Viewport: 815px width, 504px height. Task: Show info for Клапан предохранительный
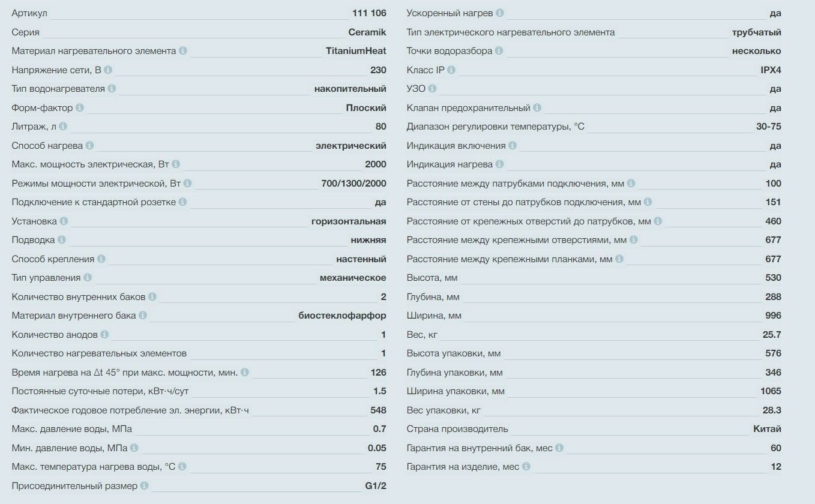(537, 108)
